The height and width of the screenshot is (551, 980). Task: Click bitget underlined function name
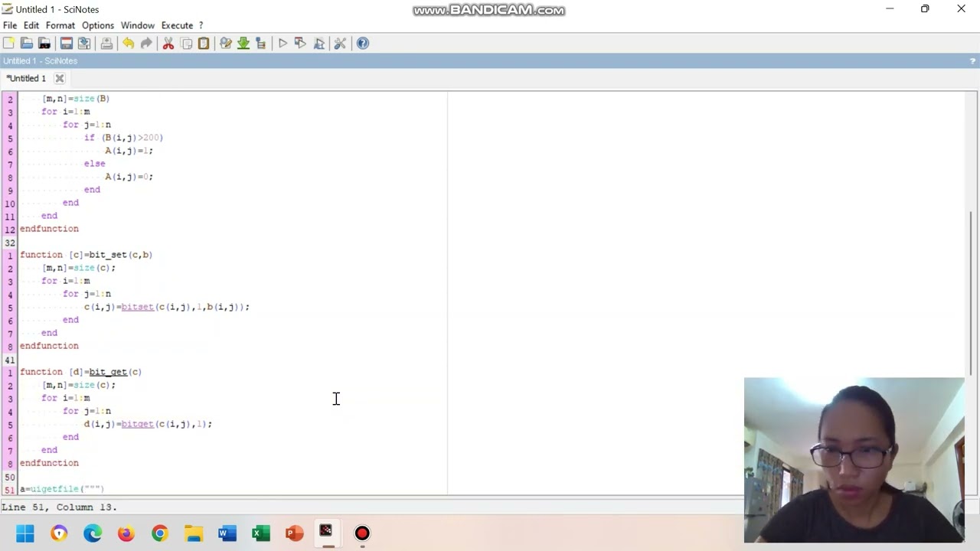[138, 424]
